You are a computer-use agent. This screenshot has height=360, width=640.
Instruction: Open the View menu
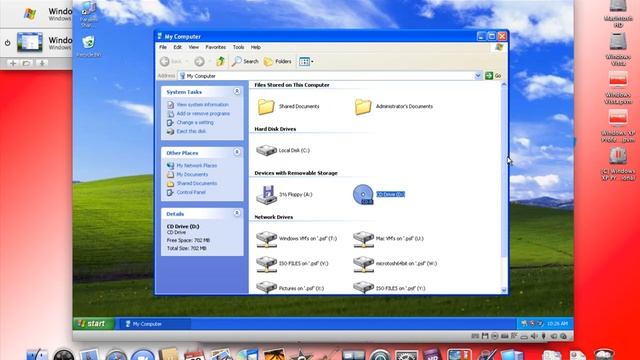coord(193,47)
